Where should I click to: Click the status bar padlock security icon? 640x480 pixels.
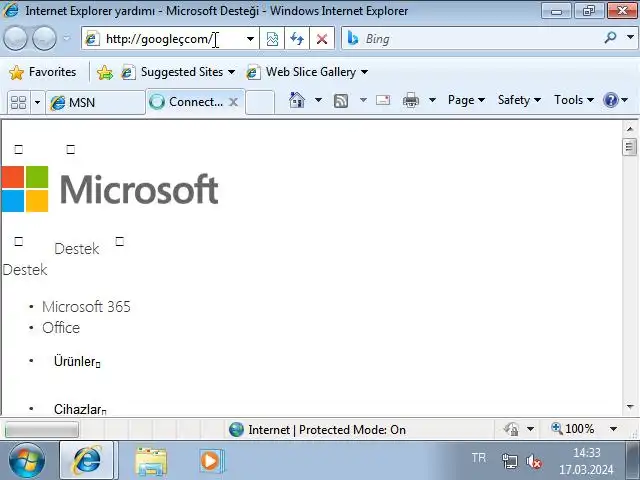(x=511, y=429)
